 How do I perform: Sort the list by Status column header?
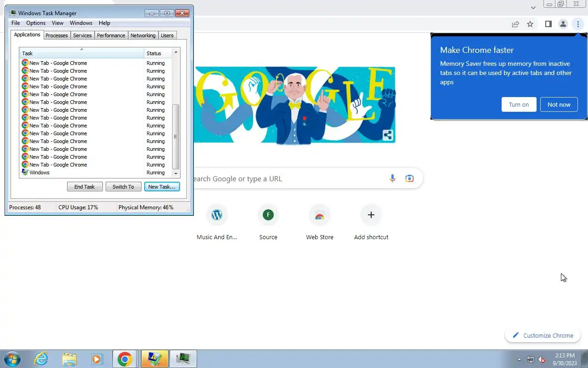[x=158, y=53]
